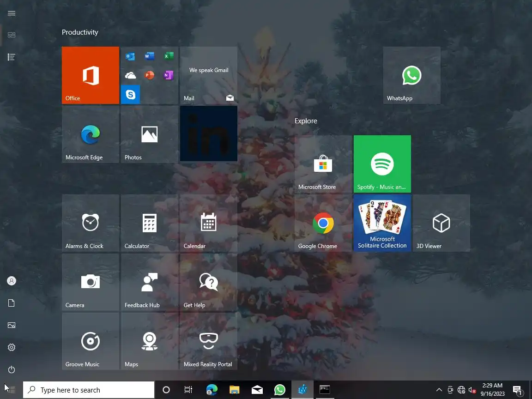This screenshot has width=532, height=399.
Task: Open Microsoft Solitaire Collection tile
Action: pyautogui.click(x=382, y=223)
